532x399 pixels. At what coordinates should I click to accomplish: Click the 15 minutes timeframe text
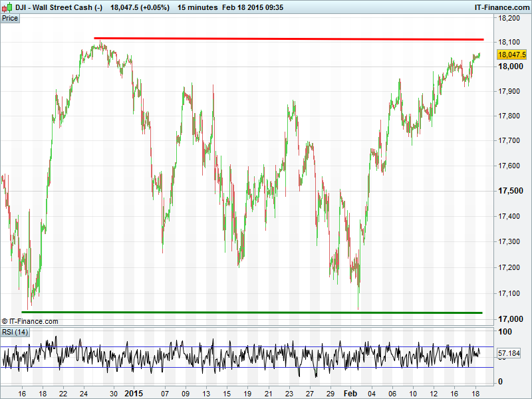point(198,7)
